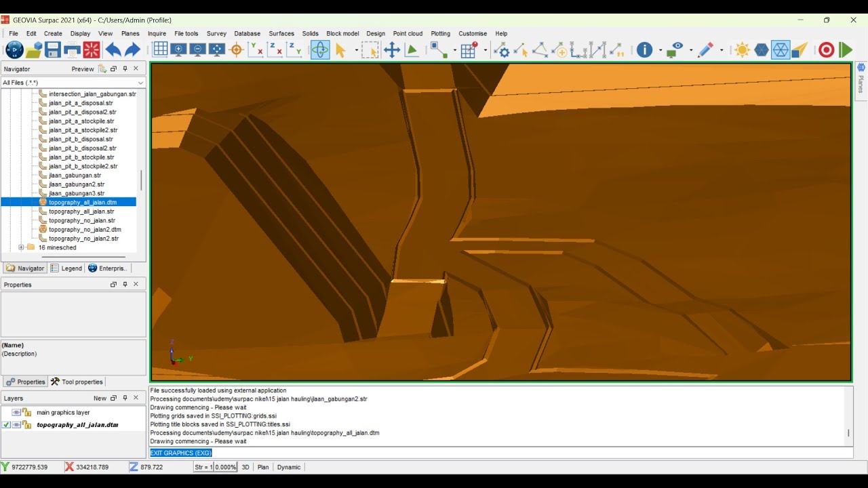Toggle visibility eye of main graphics layer
The height and width of the screenshot is (488, 868).
pyautogui.click(x=16, y=412)
